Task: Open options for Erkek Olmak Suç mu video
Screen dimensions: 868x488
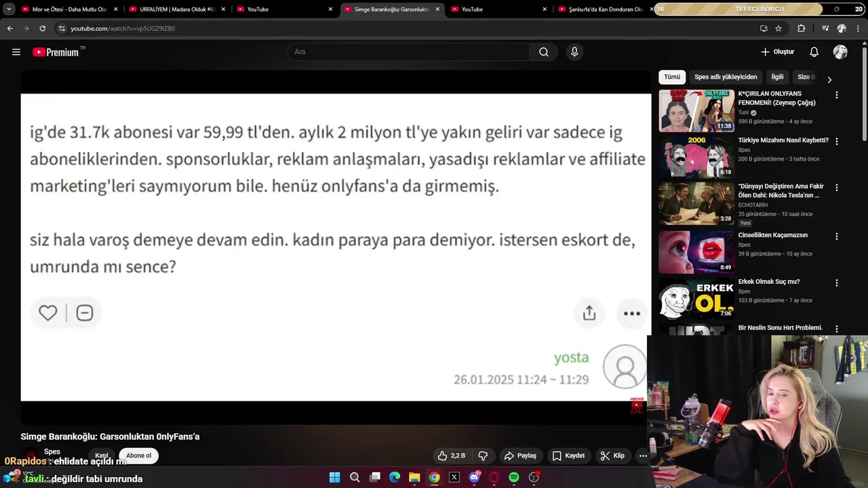Action: [x=836, y=283]
